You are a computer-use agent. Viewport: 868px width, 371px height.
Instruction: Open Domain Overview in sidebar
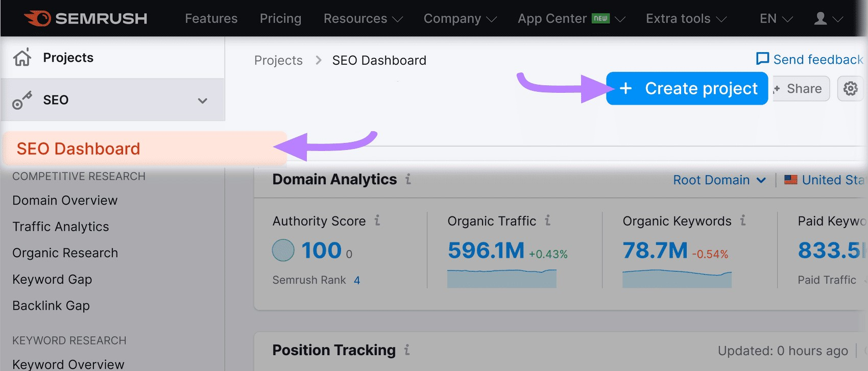click(x=65, y=200)
